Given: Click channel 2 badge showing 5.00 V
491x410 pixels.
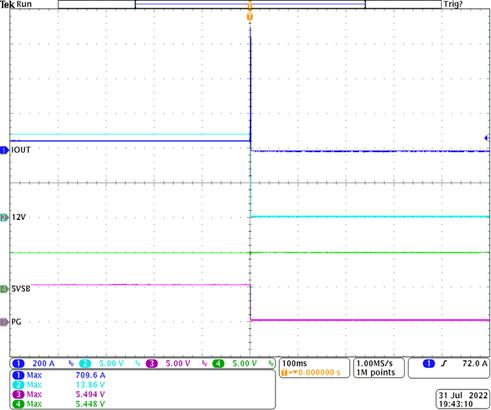Looking at the screenshot, I should point(85,363).
